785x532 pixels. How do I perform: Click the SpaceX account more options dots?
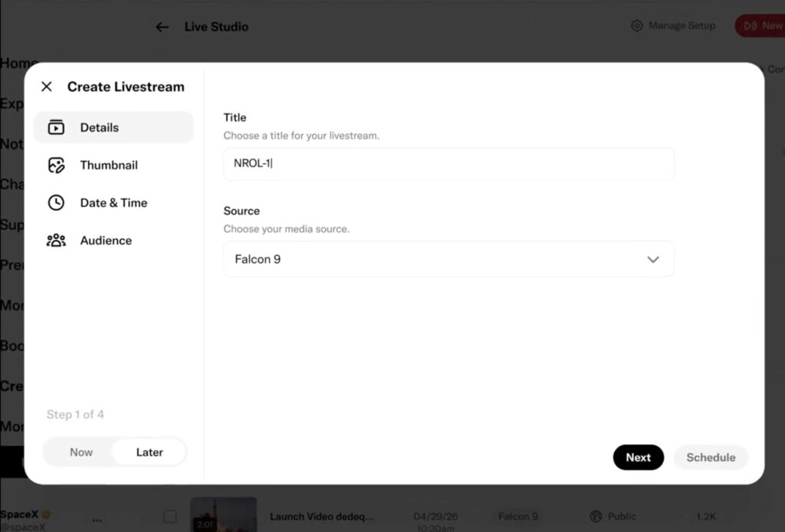(x=97, y=520)
